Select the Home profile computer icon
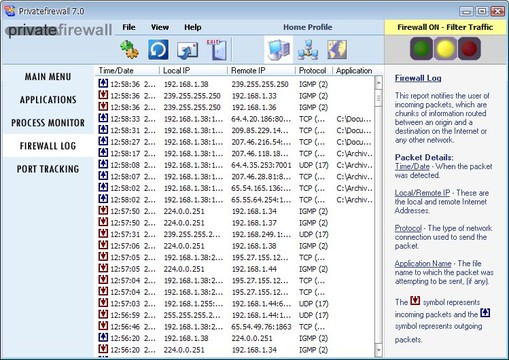 [x=279, y=50]
